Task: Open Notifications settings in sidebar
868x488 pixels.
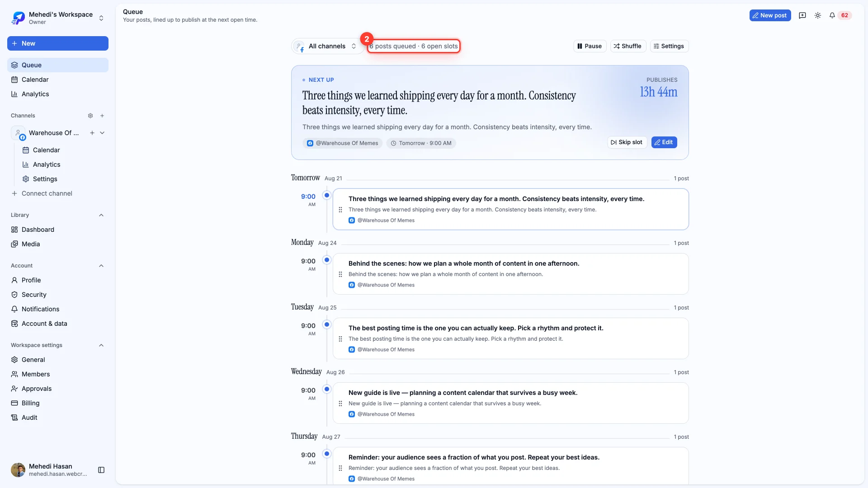Action: (x=58, y=309)
